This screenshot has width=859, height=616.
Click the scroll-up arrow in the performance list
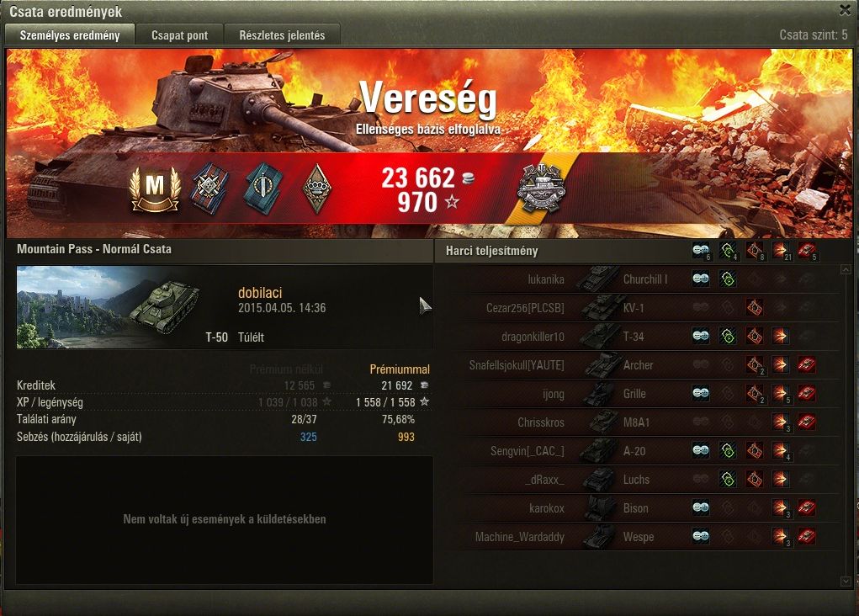[846, 269]
